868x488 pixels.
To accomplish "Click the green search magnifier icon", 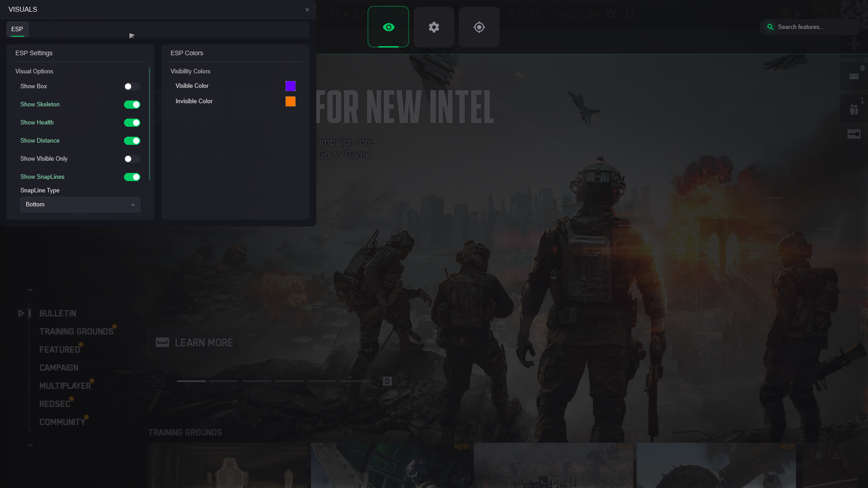I will [770, 27].
